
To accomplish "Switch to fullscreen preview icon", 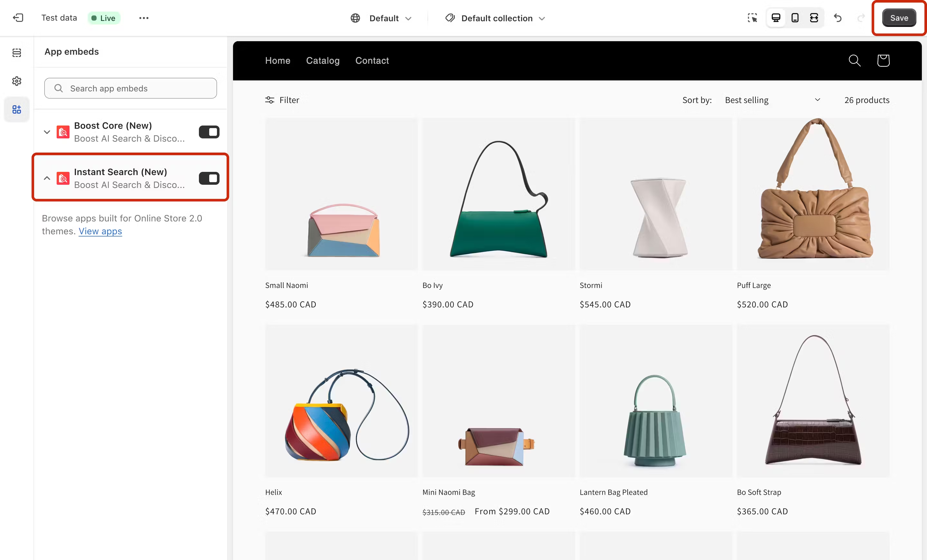I will 814,18.
